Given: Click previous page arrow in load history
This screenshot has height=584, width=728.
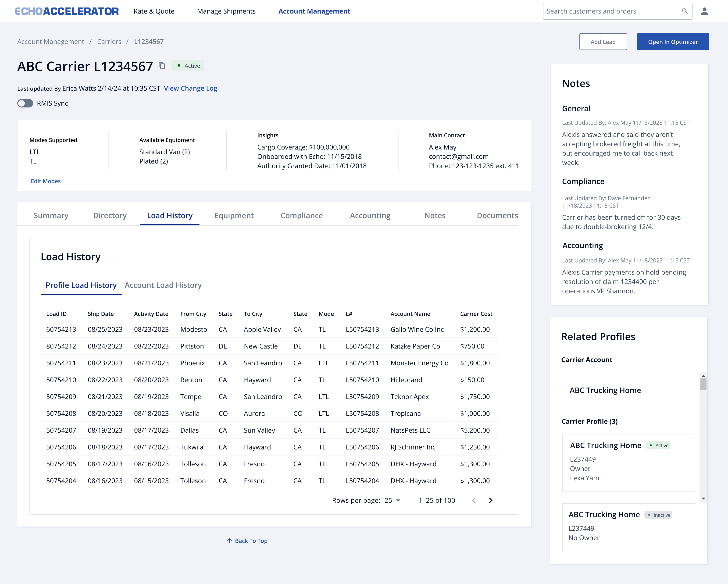Looking at the screenshot, I should (x=474, y=500).
